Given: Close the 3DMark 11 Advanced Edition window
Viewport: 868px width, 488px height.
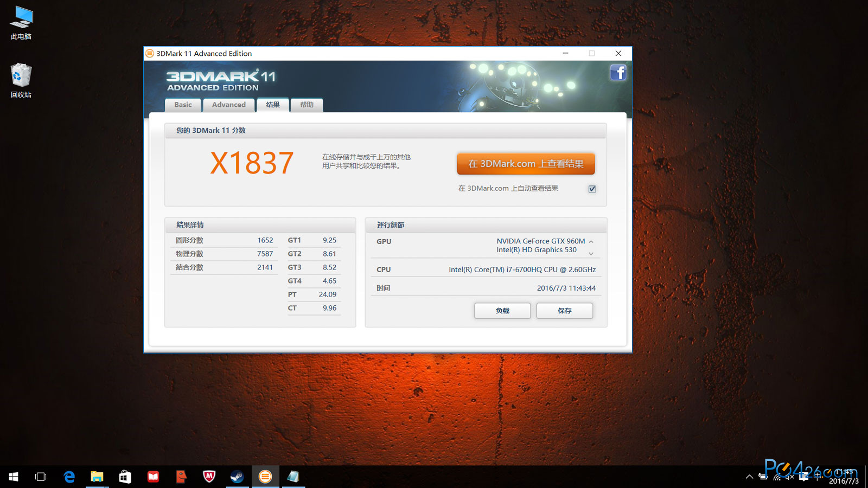Looking at the screenshot, I should [x=618, y=53].
